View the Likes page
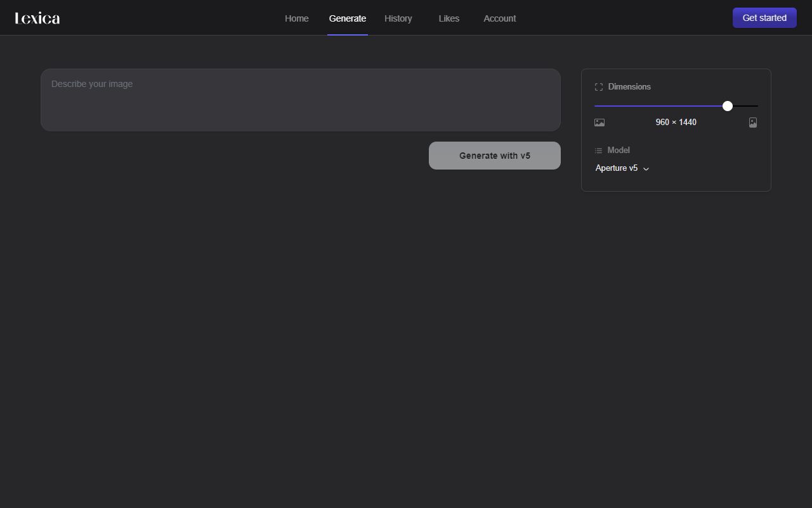 pyautogui.click(x=449, y=18)
